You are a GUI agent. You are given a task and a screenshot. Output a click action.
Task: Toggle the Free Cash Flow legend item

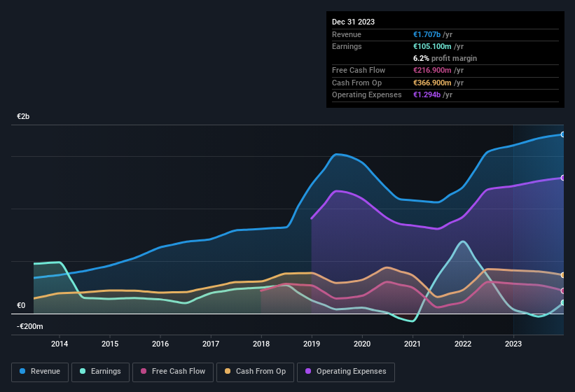[x=173, y=371]
